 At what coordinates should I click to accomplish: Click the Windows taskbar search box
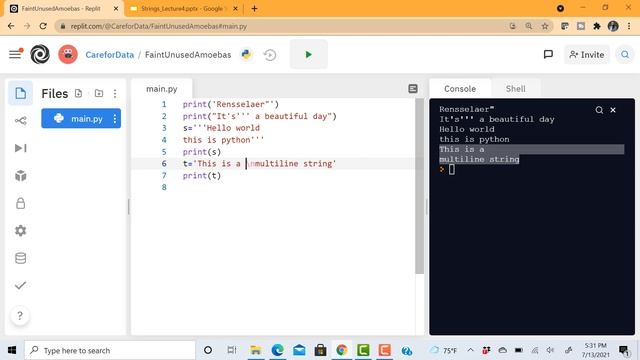pos(110,350)
